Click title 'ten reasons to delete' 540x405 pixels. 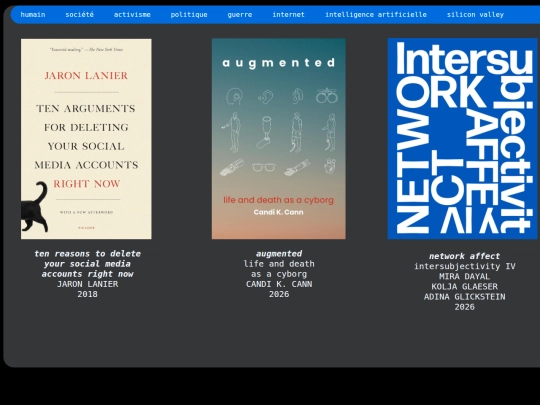[x=87, y=264]
